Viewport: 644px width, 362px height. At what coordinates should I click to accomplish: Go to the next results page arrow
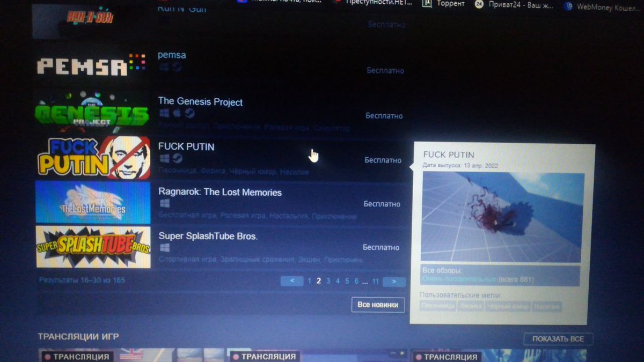(x=394, y=281)
